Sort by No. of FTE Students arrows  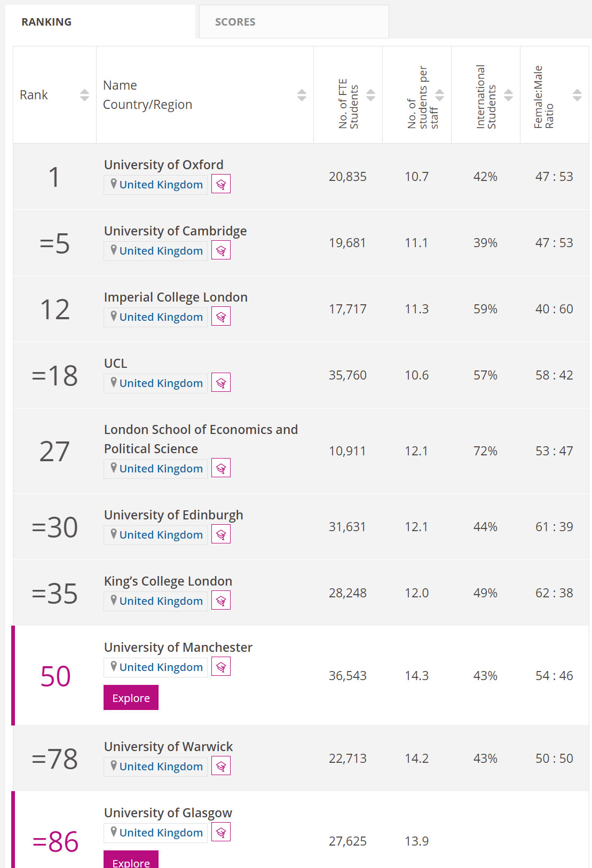click(370, 95)
